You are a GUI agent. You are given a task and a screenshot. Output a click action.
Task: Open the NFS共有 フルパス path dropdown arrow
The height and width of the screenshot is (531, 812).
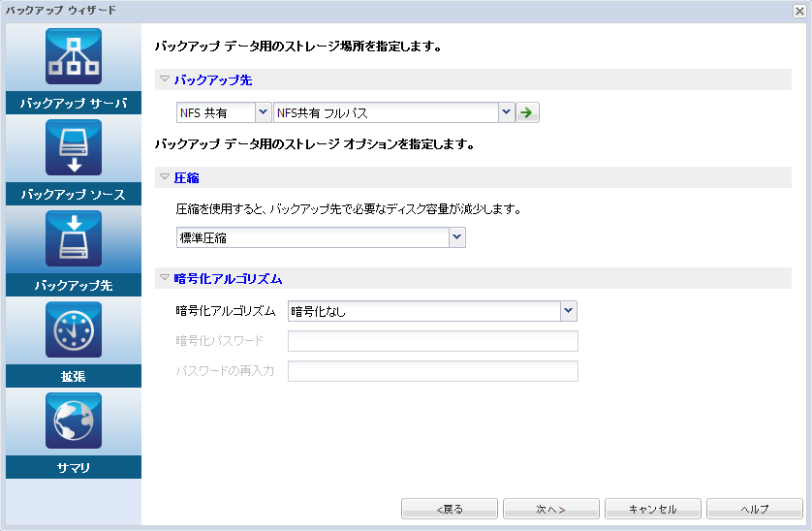(x=507, y=112)
